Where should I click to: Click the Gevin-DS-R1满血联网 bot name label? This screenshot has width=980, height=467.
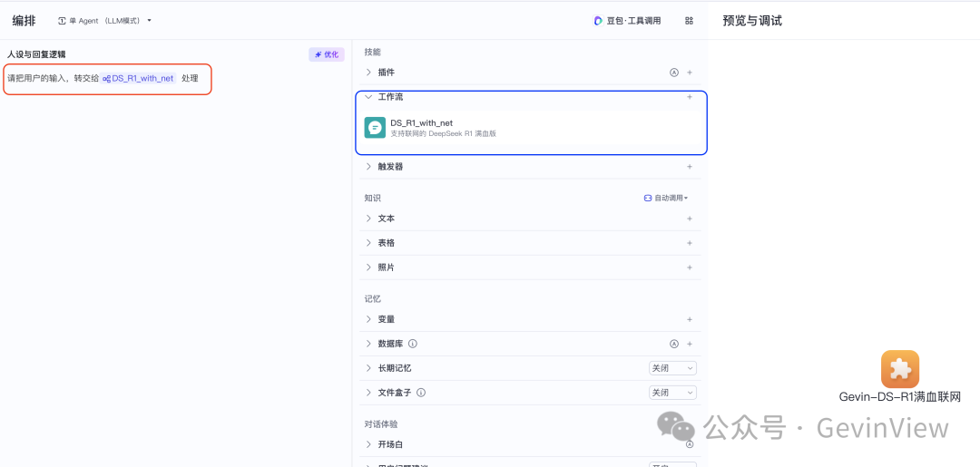tap(900, 396)
